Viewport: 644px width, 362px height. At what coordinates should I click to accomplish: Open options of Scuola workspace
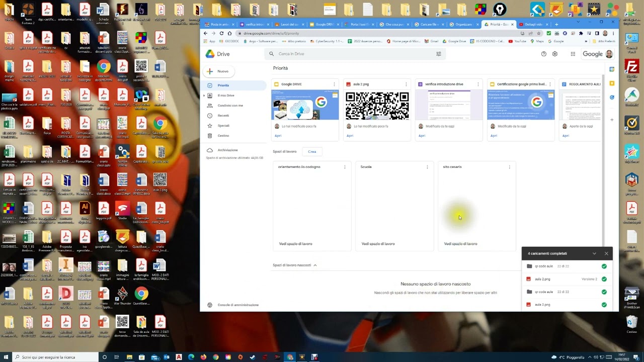tap(427, 167)
